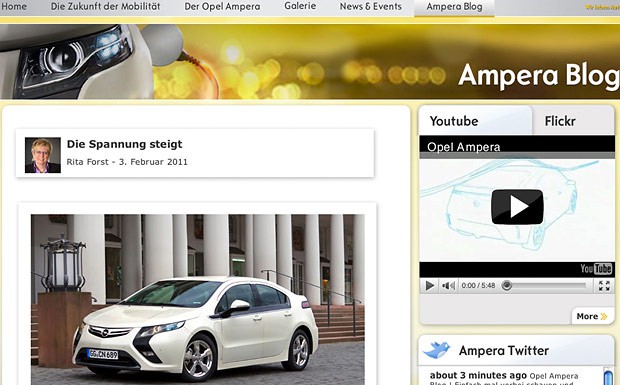The height and width of the screenshot is (385, 620).
Task: Click the small play control button
Action: [429, 285]
